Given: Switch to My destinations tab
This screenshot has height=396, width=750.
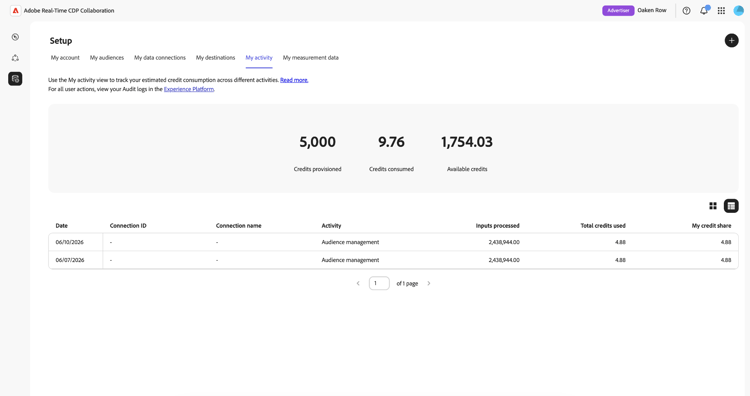Looking at the screenshot, I should [x=215, y=57].
